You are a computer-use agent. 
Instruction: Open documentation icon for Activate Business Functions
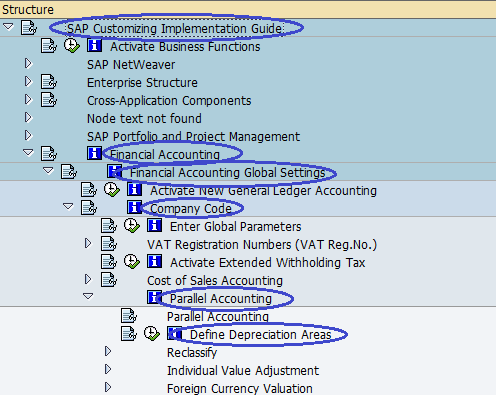(x=49, y=45)
